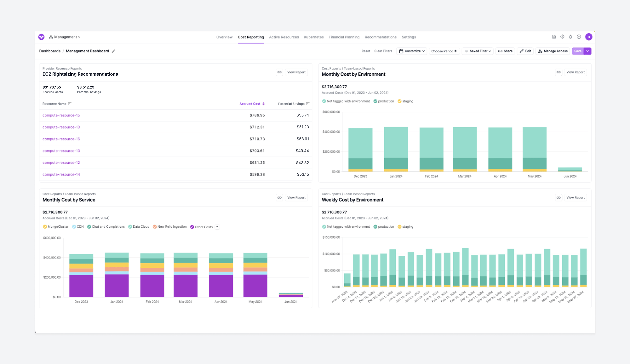Click the help question mark icon

tap(562, 37)
